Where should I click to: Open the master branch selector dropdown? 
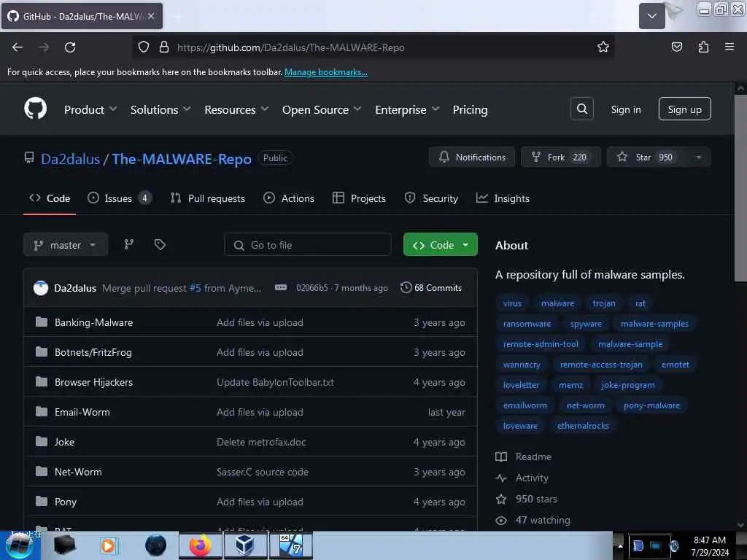point(65,245)
